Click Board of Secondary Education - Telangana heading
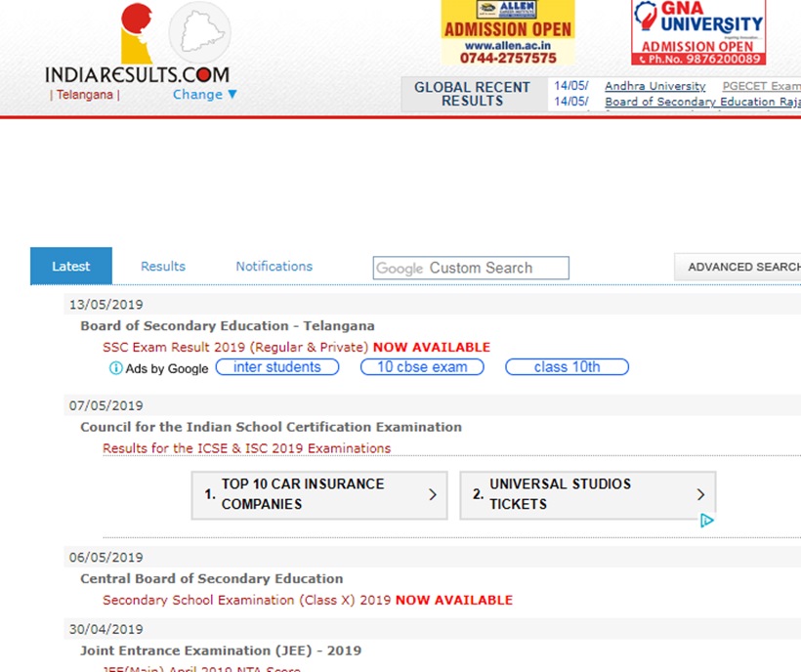This screenshot has height=672, width=801. point(228,326)
